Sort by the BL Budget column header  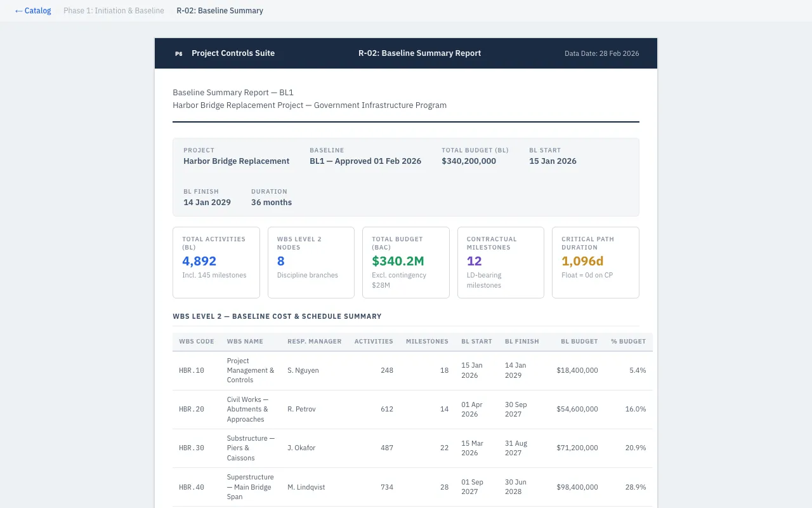coord(579,342)
